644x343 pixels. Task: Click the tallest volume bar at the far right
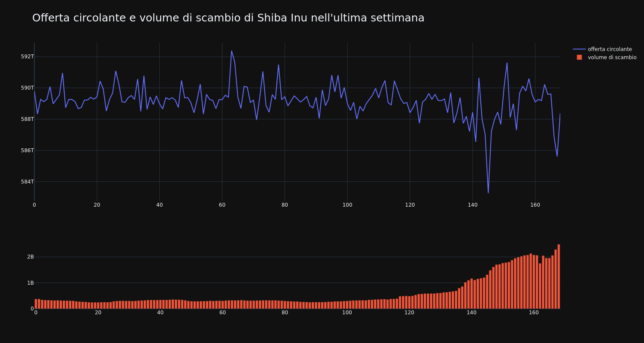559,277
